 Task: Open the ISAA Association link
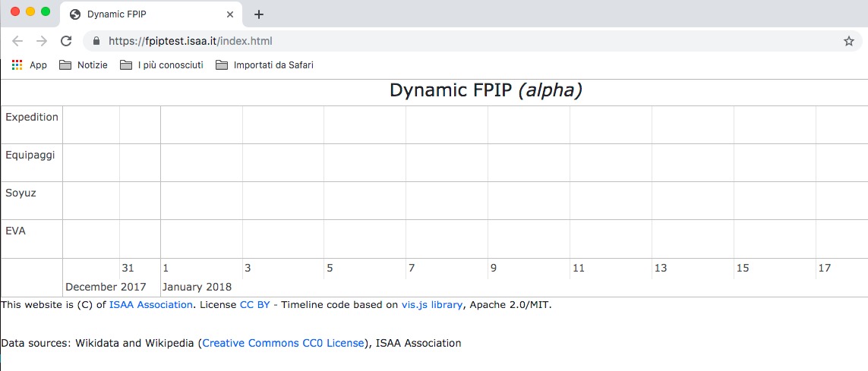[150, 305]
